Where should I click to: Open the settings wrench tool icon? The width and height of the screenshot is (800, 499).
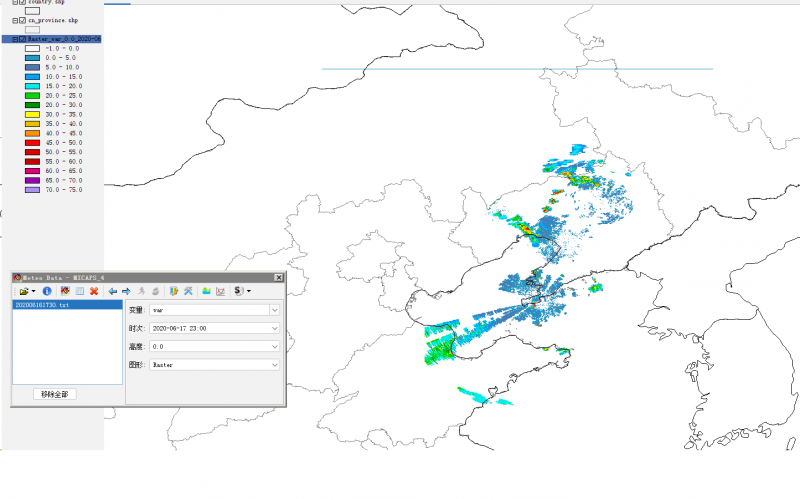[x=187, y=291]
